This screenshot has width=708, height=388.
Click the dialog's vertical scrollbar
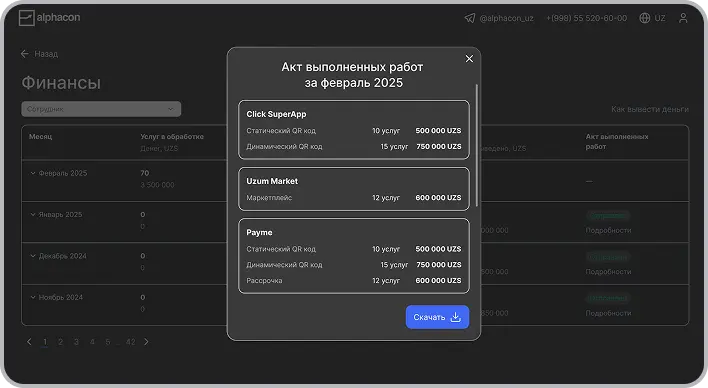[476, 145]
